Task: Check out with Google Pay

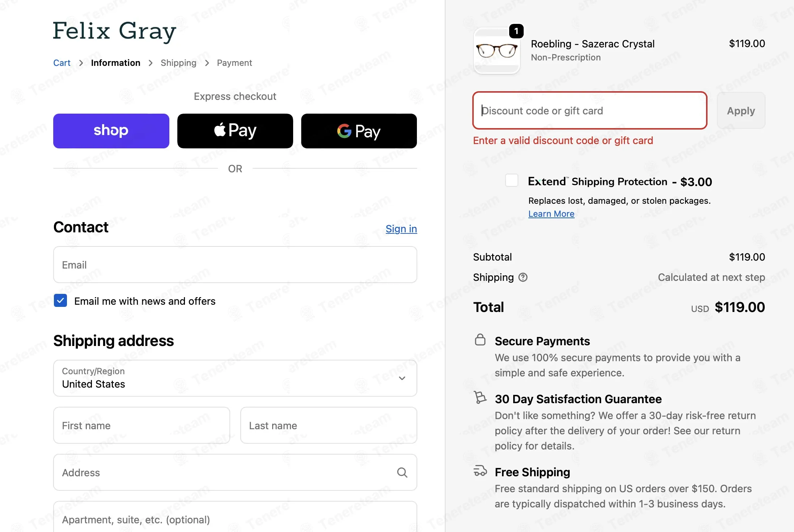Action: (x=359, y=131)
